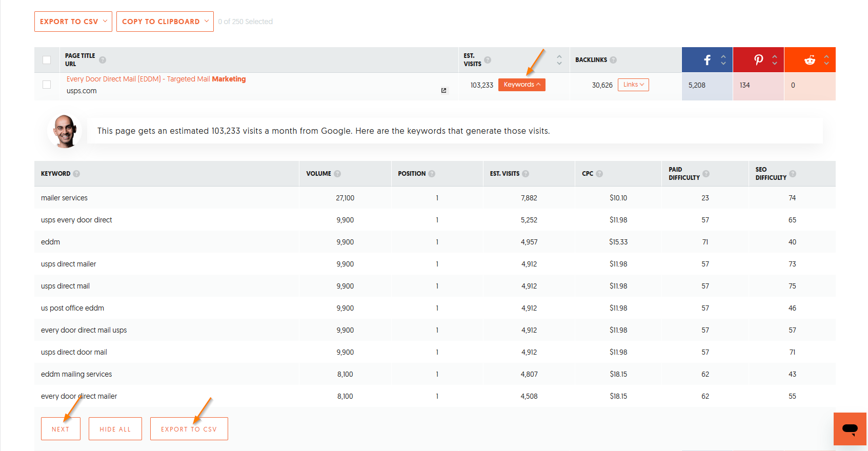
Task: Click the Pinterest shares column icon
Action: click(x=758, y=60)
